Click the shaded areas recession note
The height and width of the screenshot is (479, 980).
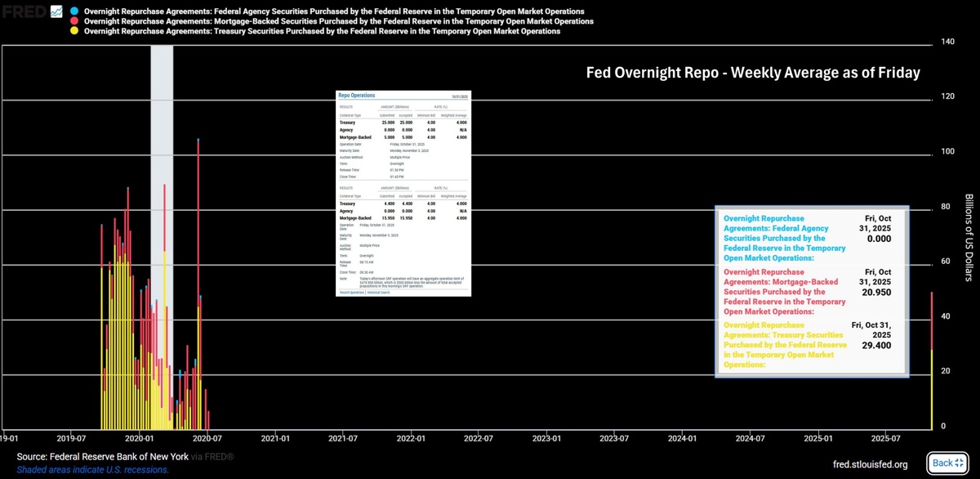click(x=92, y=469)
